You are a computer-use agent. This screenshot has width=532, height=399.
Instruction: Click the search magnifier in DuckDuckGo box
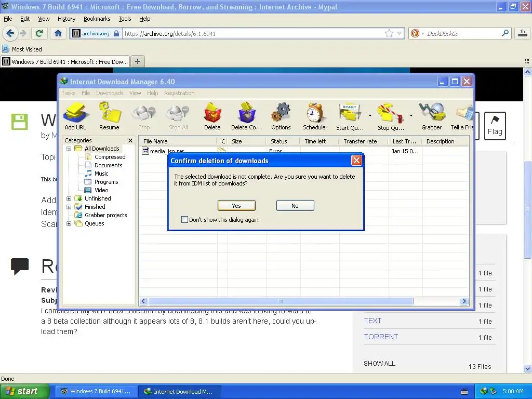coord(505,33)
